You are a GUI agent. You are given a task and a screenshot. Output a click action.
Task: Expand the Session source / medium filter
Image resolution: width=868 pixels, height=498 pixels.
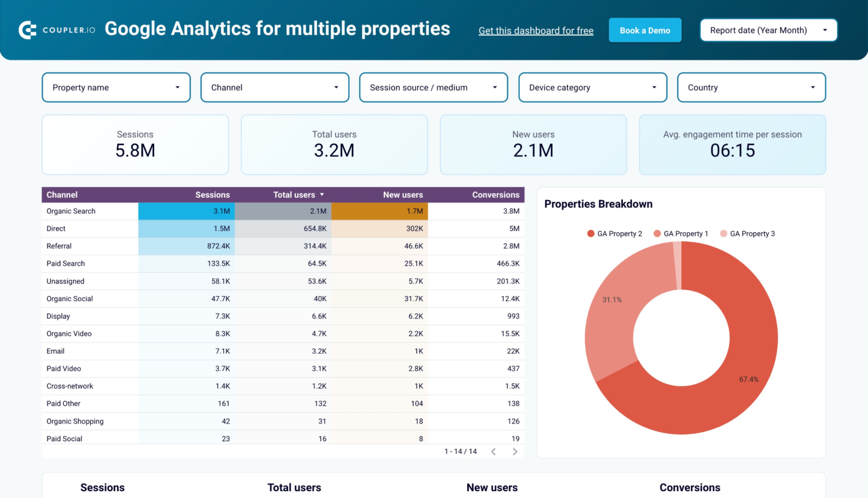(x=433, y=87)
